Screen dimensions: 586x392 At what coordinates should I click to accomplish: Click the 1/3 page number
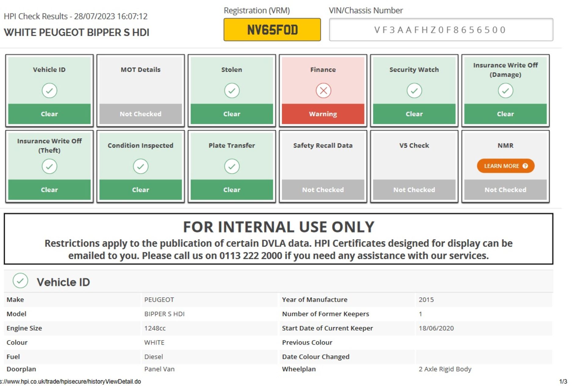(563, 382)
